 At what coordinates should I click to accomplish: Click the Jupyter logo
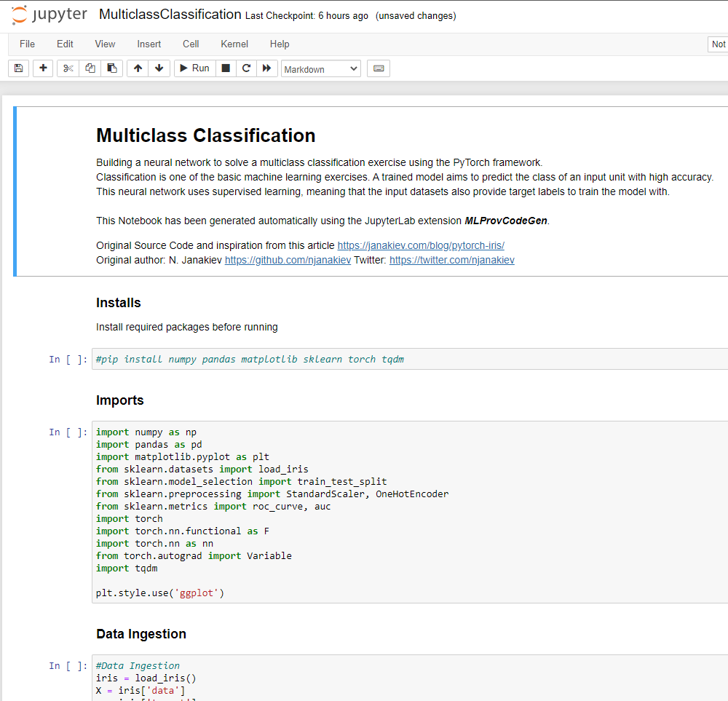coord(49,15)
